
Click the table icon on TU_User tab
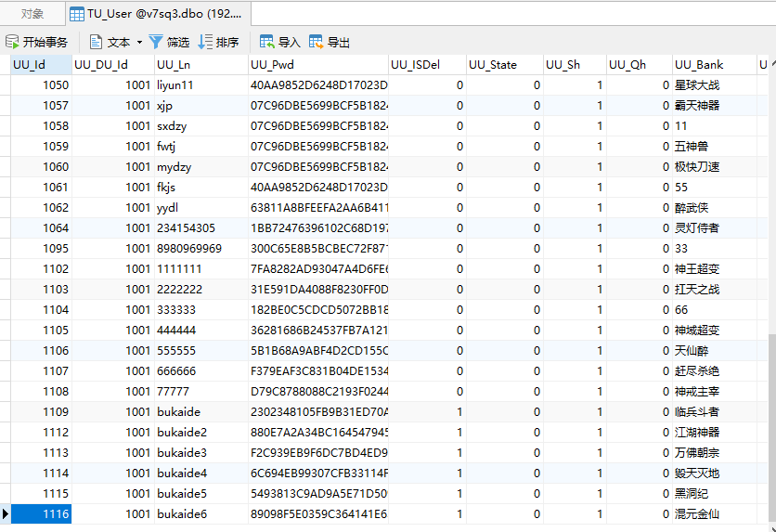click(x=77, y=14)
